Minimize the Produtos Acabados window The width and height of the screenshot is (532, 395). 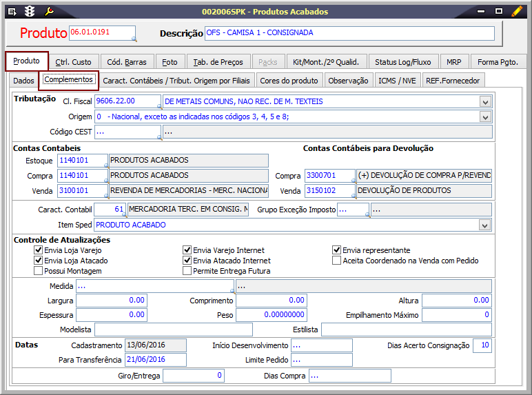pyautogui.click(x=482, y=12)
